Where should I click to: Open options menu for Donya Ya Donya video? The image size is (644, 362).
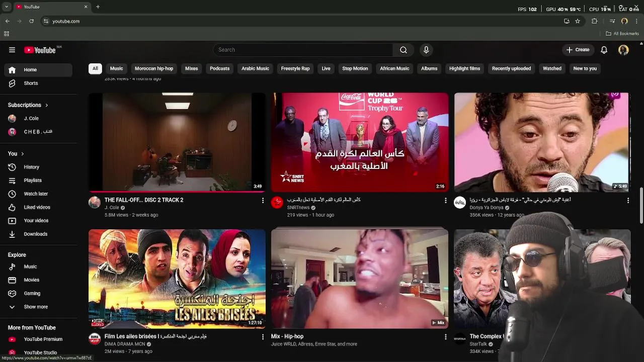tap(628, 201)
